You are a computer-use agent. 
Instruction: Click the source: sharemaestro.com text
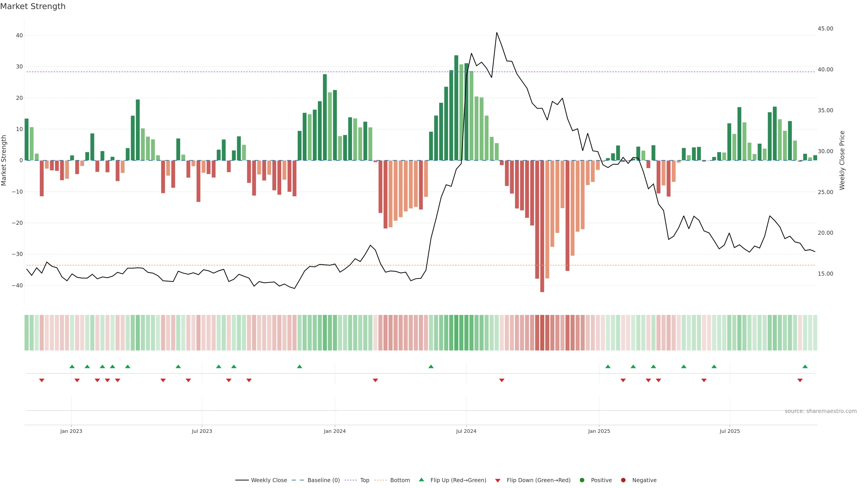[x=821, y=411]
